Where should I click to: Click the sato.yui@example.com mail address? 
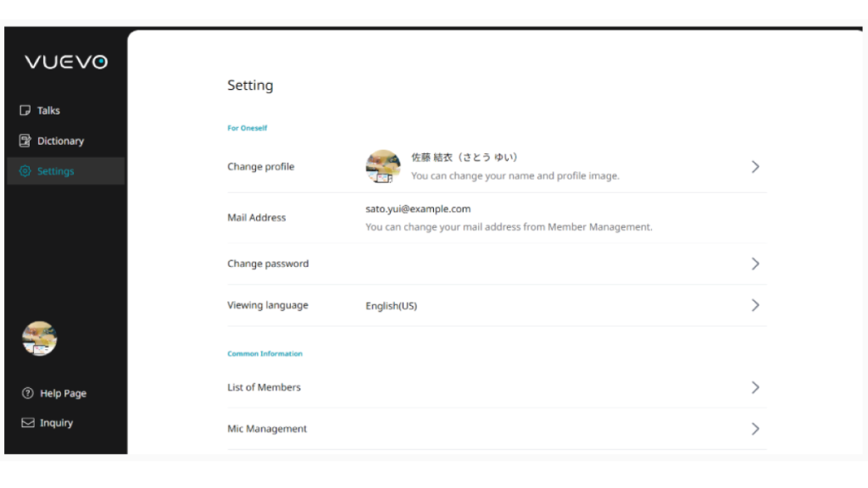tap(417, 209)
